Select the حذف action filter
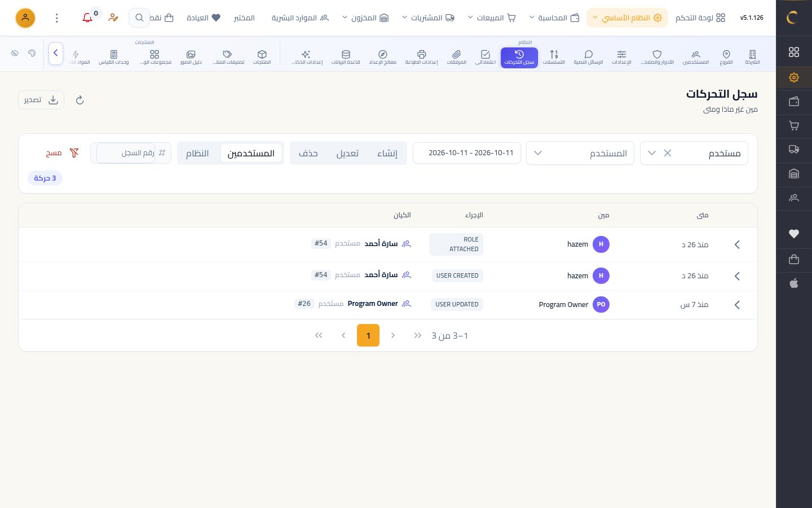The height and width of the screenshot is (508, 812). [x=308, y=153]
